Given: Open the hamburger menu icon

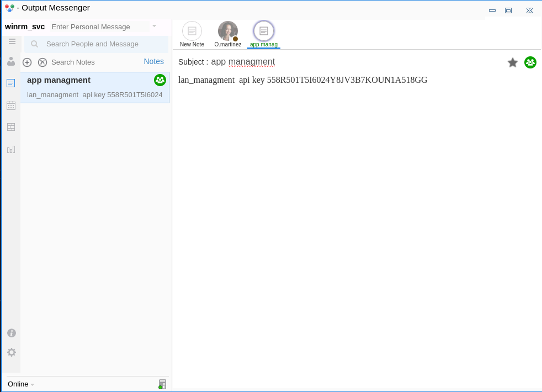Looking at the screenshot, I should click(12, 41).
